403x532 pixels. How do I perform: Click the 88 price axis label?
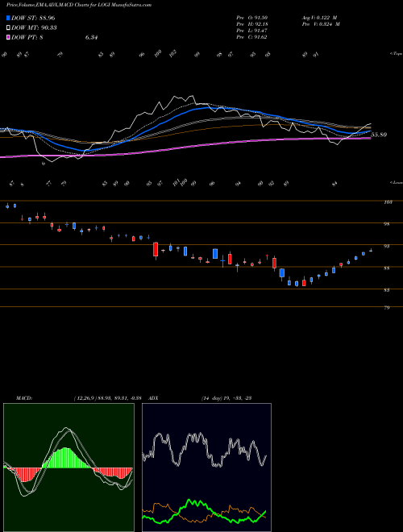[387, 268]
